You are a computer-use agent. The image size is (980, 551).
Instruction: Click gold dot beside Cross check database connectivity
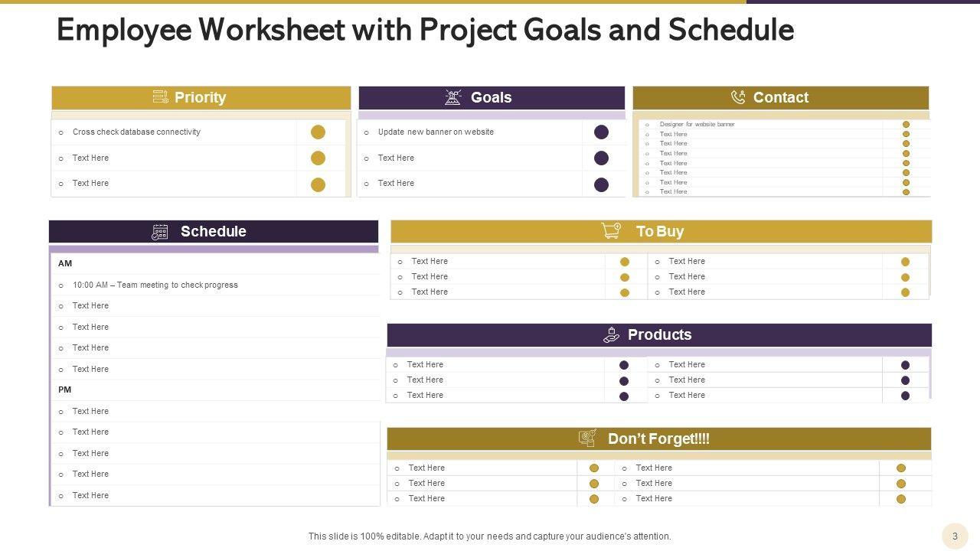coord(318,132)
